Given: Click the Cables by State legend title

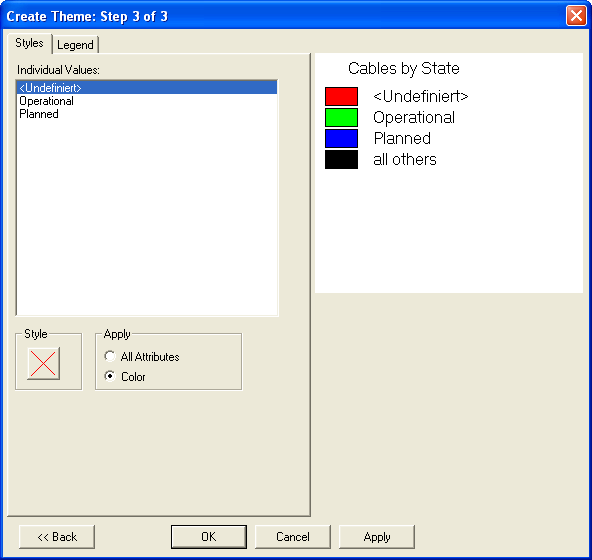Looking at the screenshot, I should [x=404, y=69].
